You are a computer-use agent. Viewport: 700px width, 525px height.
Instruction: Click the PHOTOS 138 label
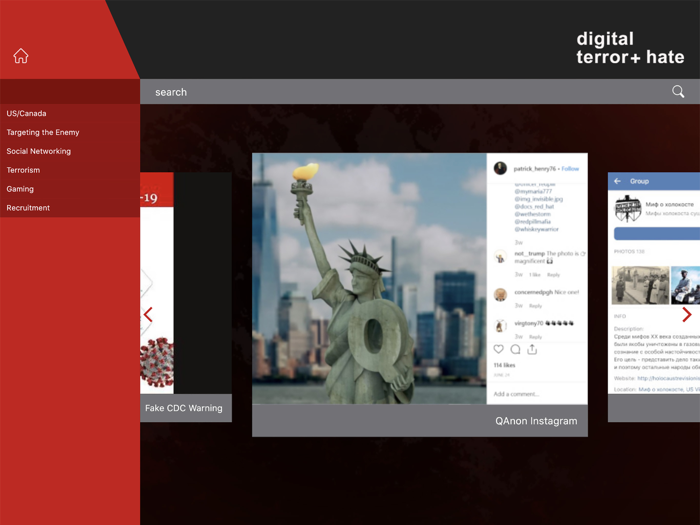[x=629, y=251]
